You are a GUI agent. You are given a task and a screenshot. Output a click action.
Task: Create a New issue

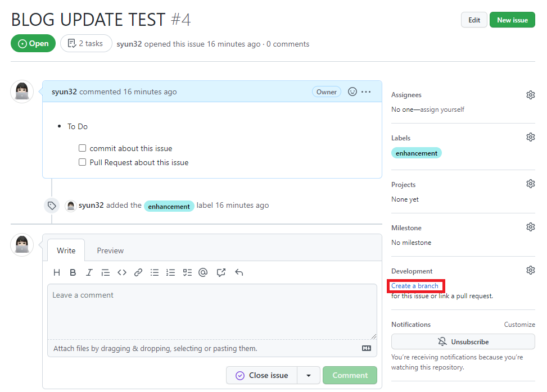point(512,20)
